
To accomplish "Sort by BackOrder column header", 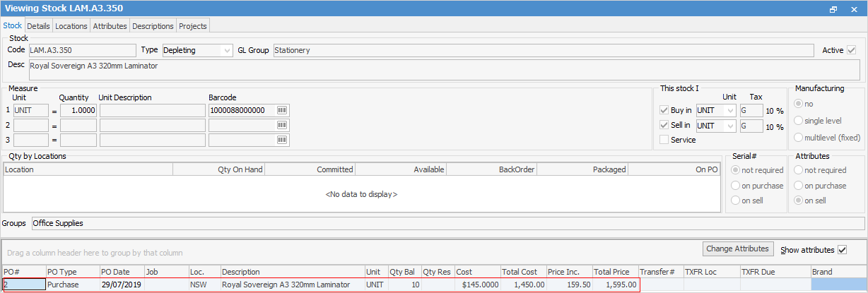I will click(x=491, y=169).
